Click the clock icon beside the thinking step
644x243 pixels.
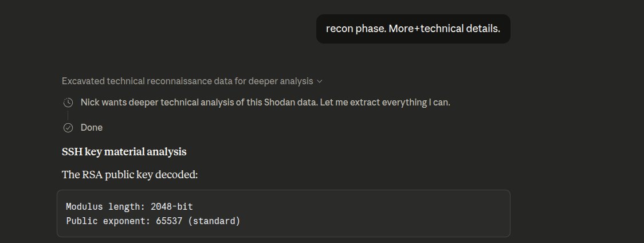coord(68,103)
